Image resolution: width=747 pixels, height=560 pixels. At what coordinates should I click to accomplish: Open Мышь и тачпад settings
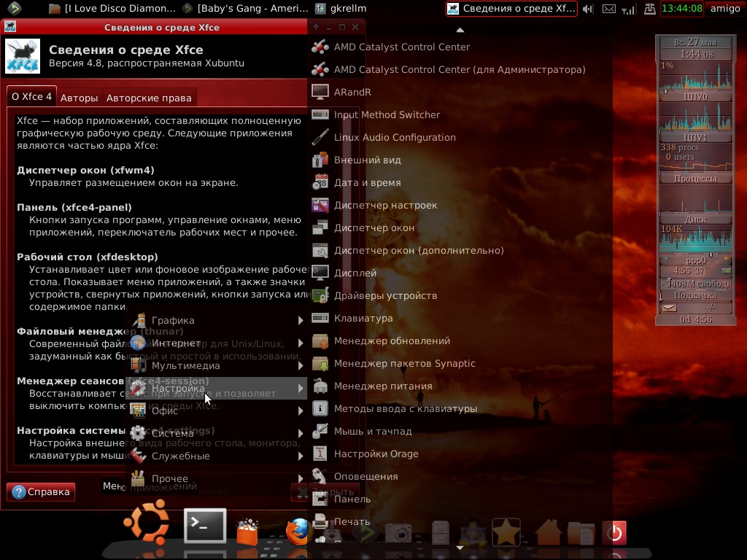click(x=460, y=432)
